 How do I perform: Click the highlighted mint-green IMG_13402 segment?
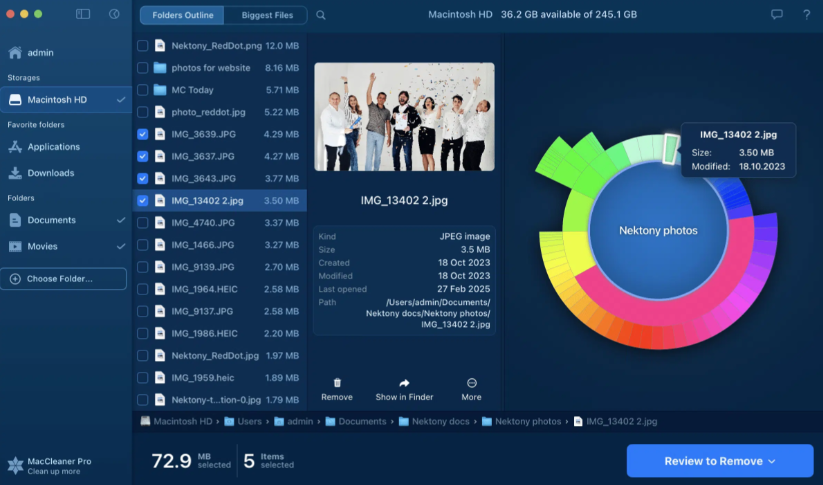click(x=670, y=149)
